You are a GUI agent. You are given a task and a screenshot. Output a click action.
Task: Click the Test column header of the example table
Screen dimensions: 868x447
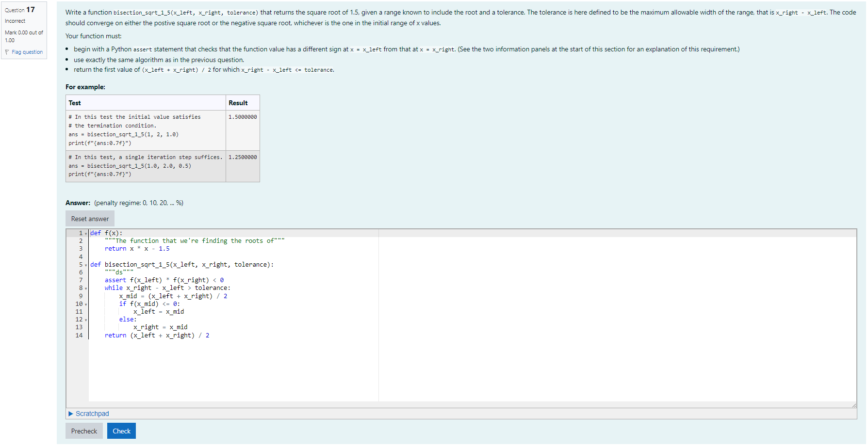pyautogui.click(x=75, y=103)
